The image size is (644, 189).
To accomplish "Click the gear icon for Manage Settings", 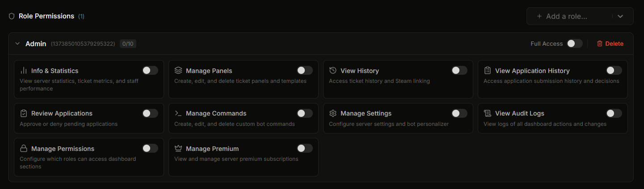I will click(333, 113).
